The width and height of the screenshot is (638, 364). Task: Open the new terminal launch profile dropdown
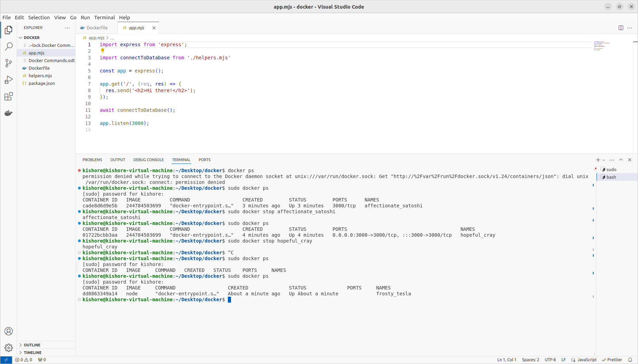[x=604, y=160]
